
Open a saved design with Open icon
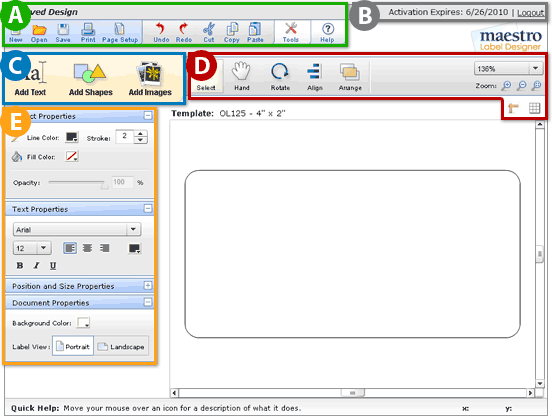(x=39, y=33)
